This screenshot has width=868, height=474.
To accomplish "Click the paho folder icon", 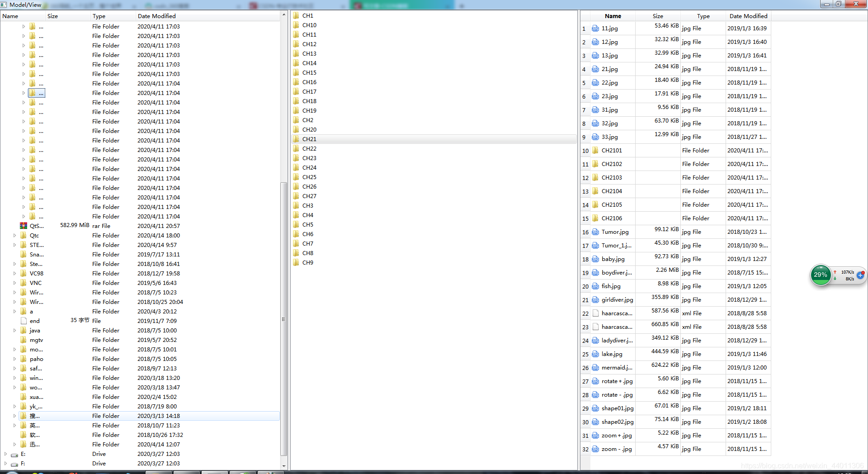I will (24, 359).
